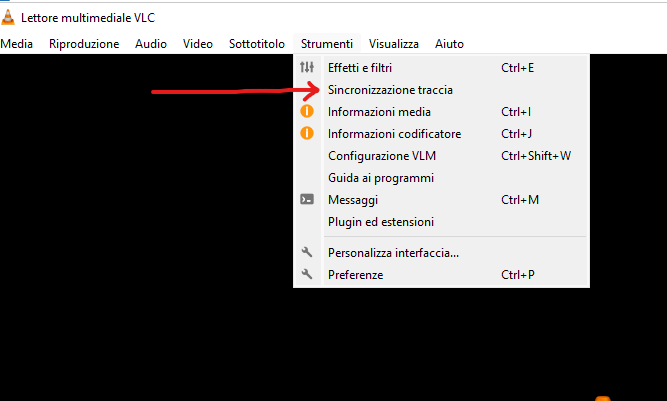The height and width of the screenshot is (401, 667).
Task: Open the Visualizza menu
Action: click(393, 44)
